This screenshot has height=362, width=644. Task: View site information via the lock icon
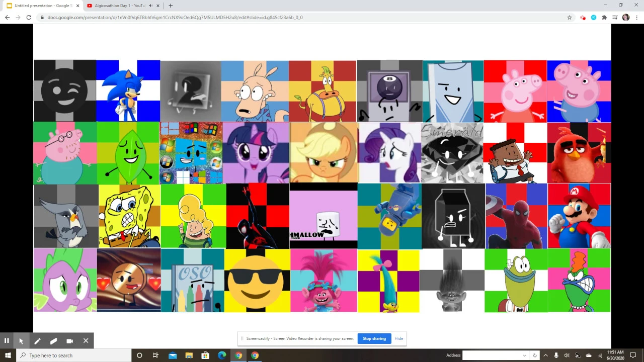pyautogui.click(x=42, y=17)
